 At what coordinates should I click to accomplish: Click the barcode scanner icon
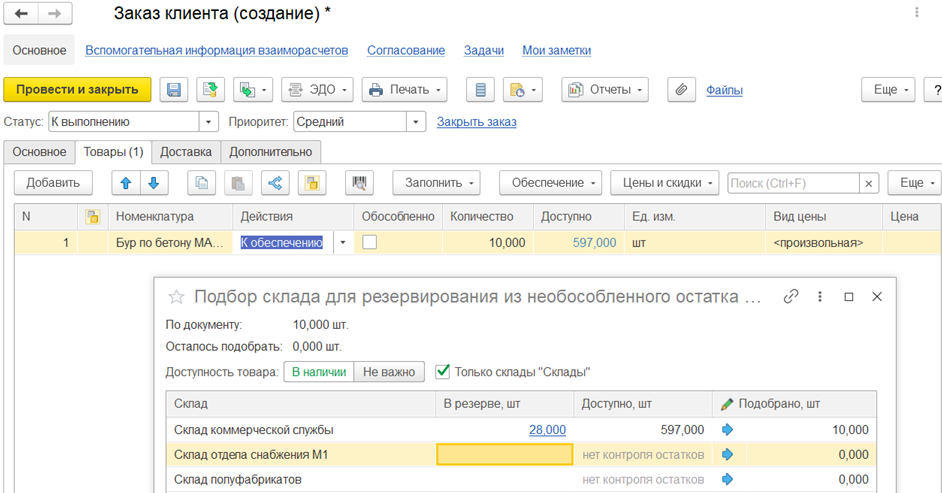tap(359, 183)
